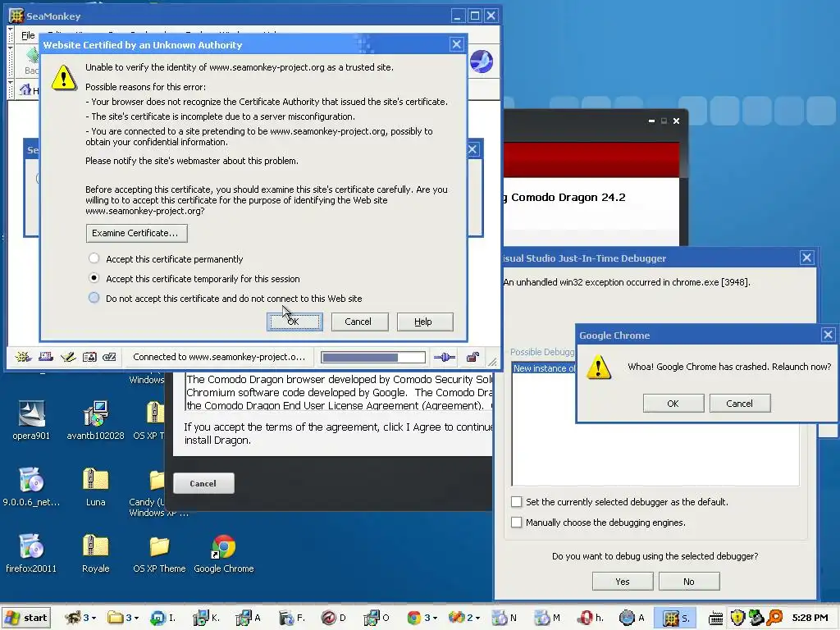
Task: Select Accept this certificate permanently
Action: (94, 258)
